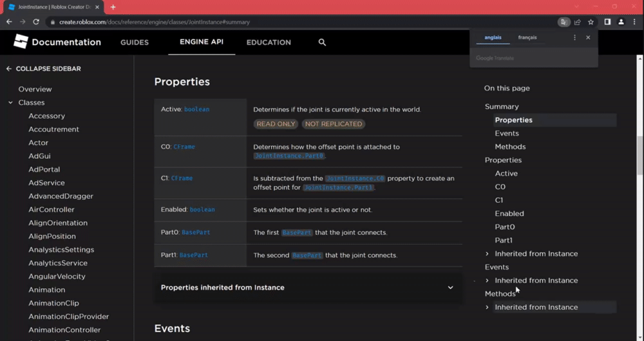Jump to Part0 in page outline

[x=505, y=227]
